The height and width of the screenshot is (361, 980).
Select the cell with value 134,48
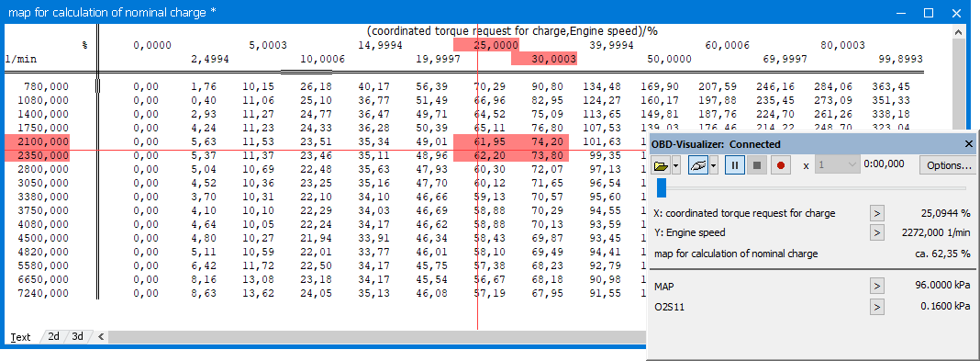pyautogui.click(x=603, y=86)
